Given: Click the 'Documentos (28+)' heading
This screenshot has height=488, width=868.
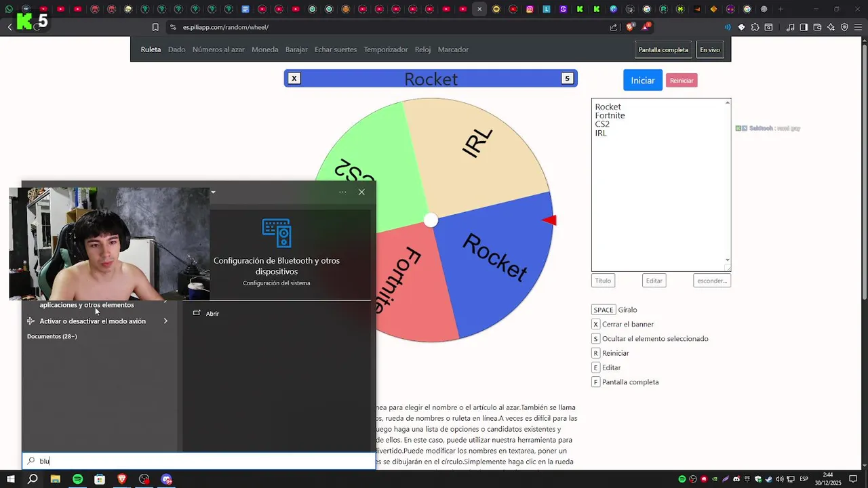Looking at the screenshot, I should (x=52, y=336).
